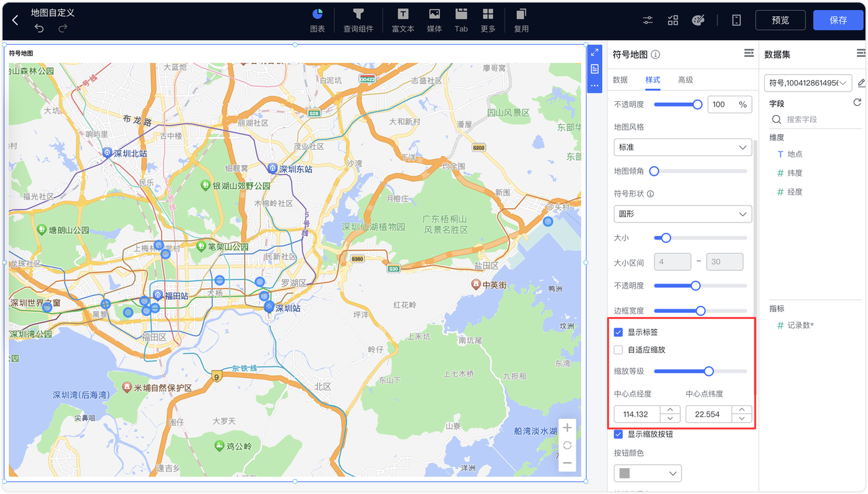Insert a 富文本 rich text block
868x494 pixels.
(403, 20)
